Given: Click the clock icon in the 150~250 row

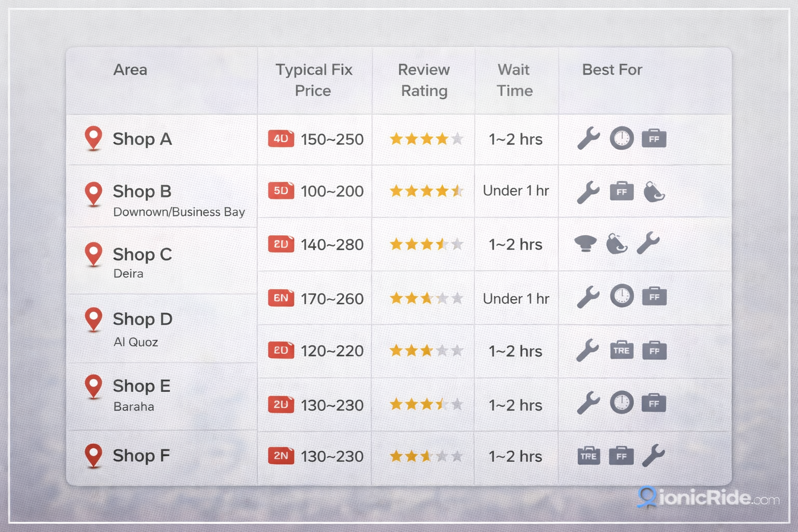Looking at the screenshot, I should pyautogui.click(x=621, y=138).
